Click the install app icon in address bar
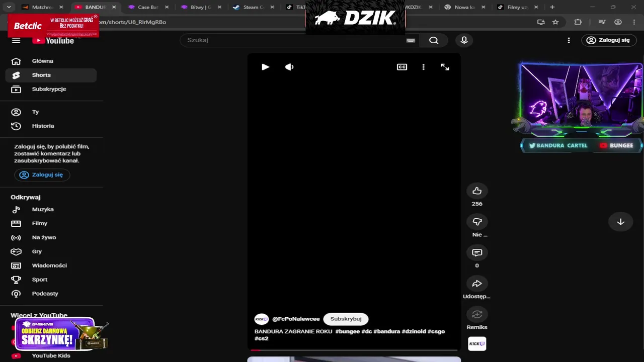Image resolution: width=644 pixels, height=362 pixels. point(541,22)
